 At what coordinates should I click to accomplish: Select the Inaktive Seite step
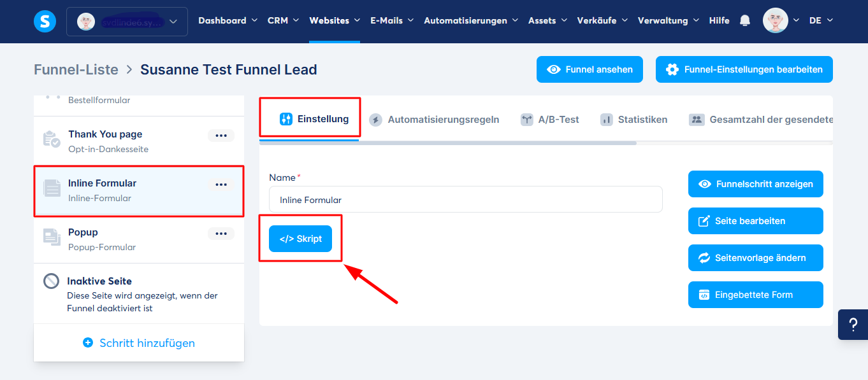tap(139, 293)
